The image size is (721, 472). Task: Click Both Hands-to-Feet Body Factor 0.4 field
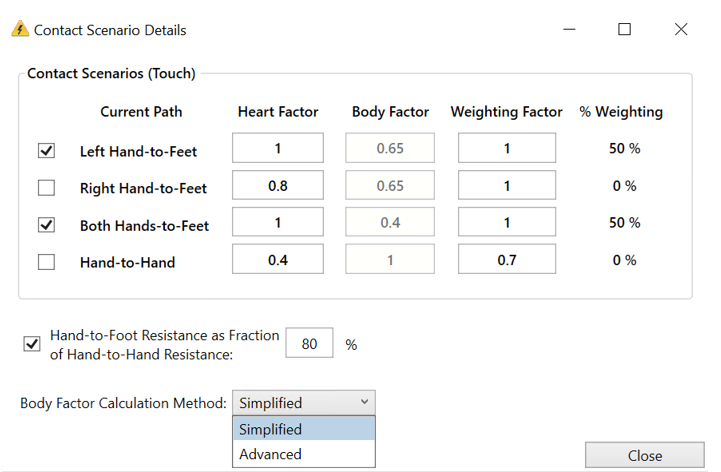click(390, 222)
